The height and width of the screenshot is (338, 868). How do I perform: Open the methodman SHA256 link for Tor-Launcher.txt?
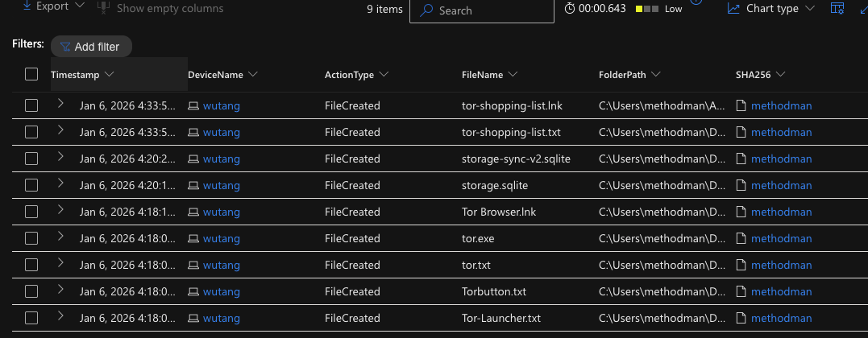click(781, 319)
